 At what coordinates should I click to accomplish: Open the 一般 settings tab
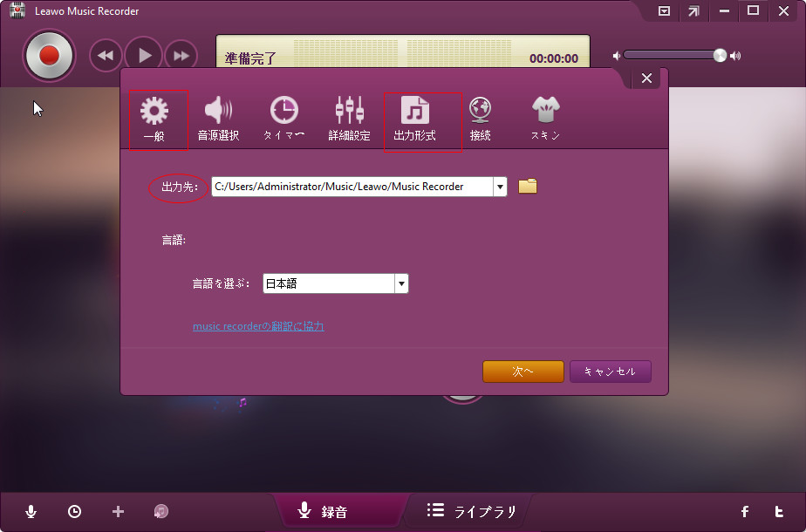pyautogui.click(x=154, y=119)
